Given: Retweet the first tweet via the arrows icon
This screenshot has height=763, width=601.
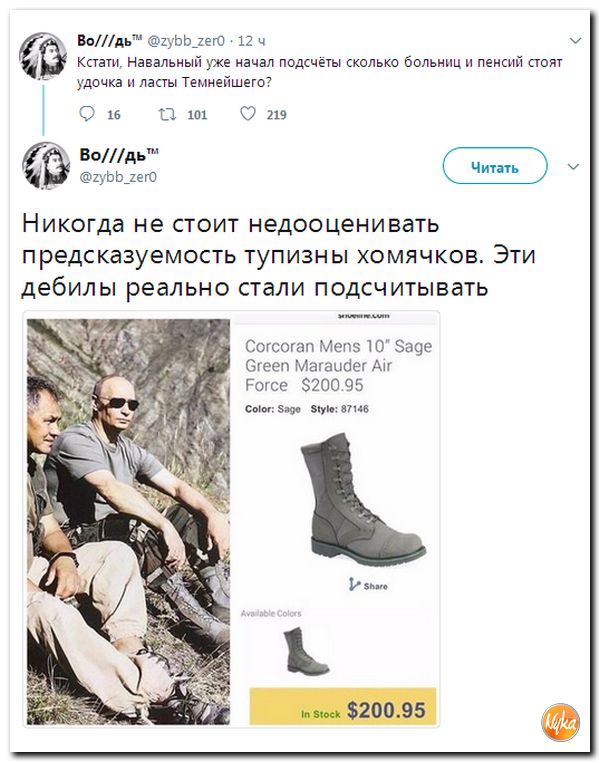Looking at the screenshot, I should point(167,114).
